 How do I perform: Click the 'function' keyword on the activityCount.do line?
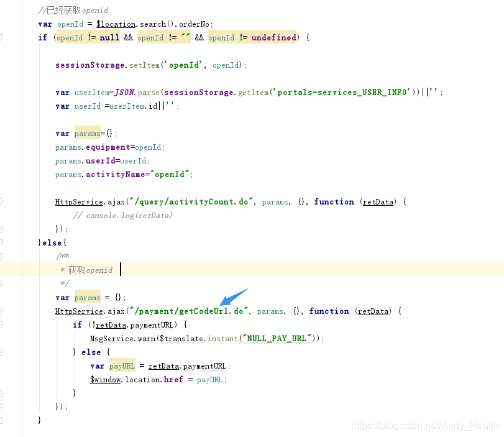[x=334, y=201]
